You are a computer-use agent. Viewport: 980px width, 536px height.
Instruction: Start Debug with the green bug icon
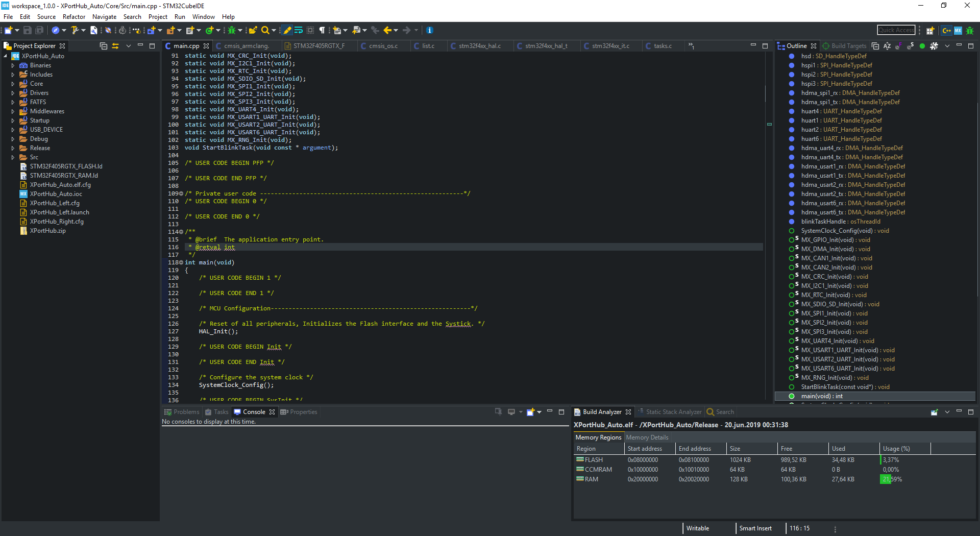pos(232,31)
